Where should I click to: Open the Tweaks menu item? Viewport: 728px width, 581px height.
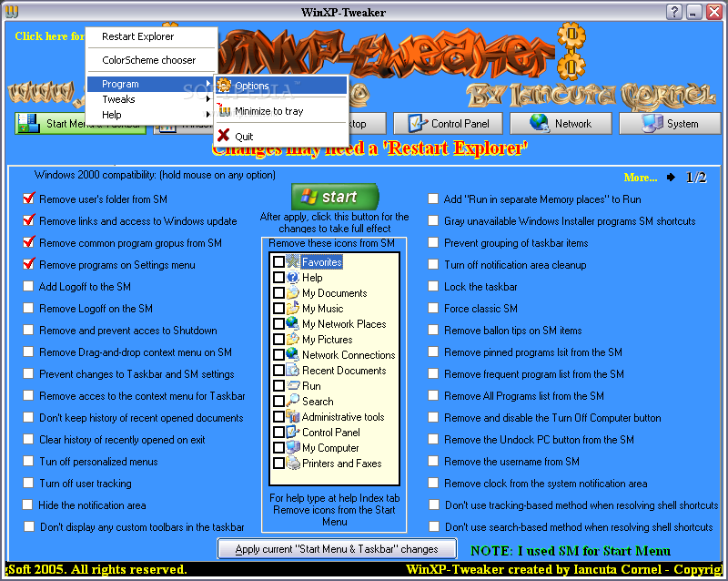(149, 99)
